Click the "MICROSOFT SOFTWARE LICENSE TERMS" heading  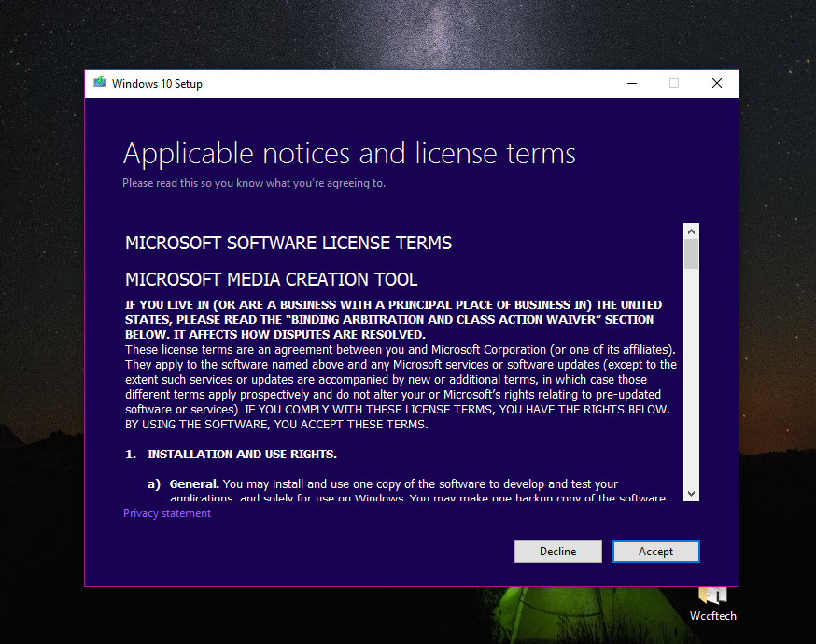[x=288, y=244]
